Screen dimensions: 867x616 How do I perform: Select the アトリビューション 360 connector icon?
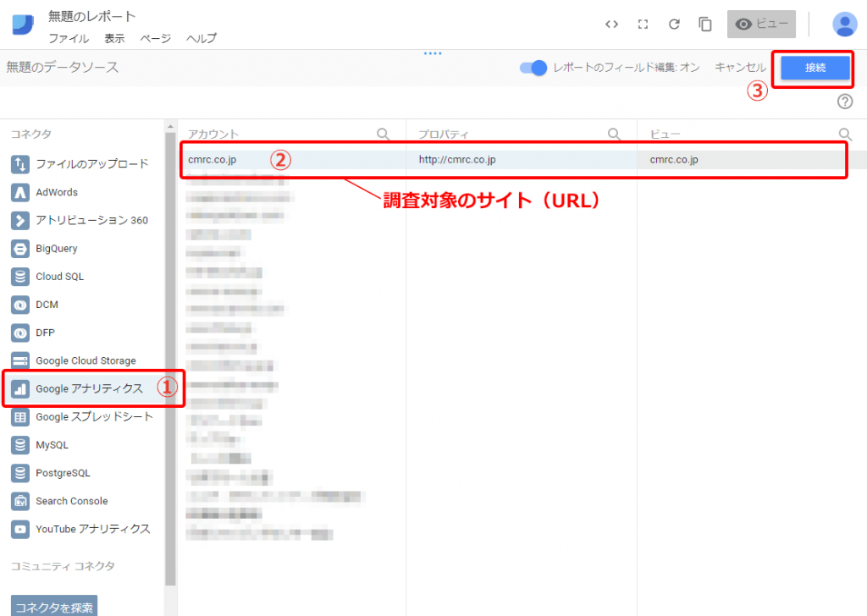[20, 221]
